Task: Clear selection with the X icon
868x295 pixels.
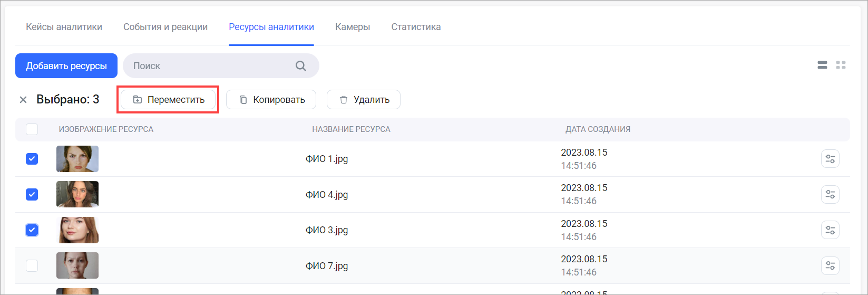Action: point(23,100)
